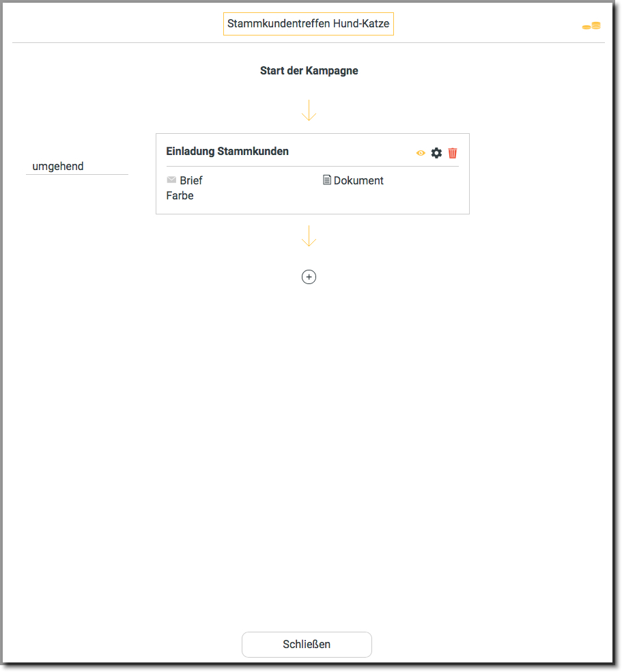Click the coins cost icon

[591, 26]
